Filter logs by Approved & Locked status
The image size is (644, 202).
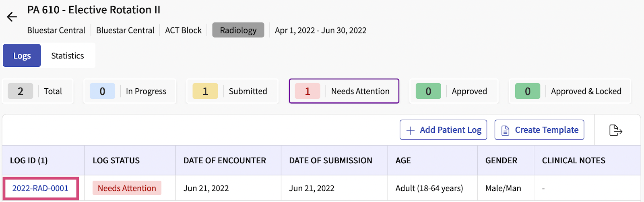pyautogui.click(x=570, y=91)
